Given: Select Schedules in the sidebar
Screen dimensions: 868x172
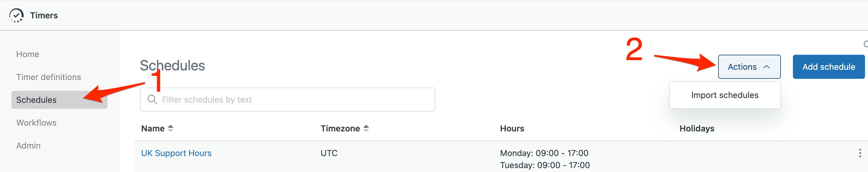Looking at the screenshot, I should pyautogui.click(x=59, y=100).
